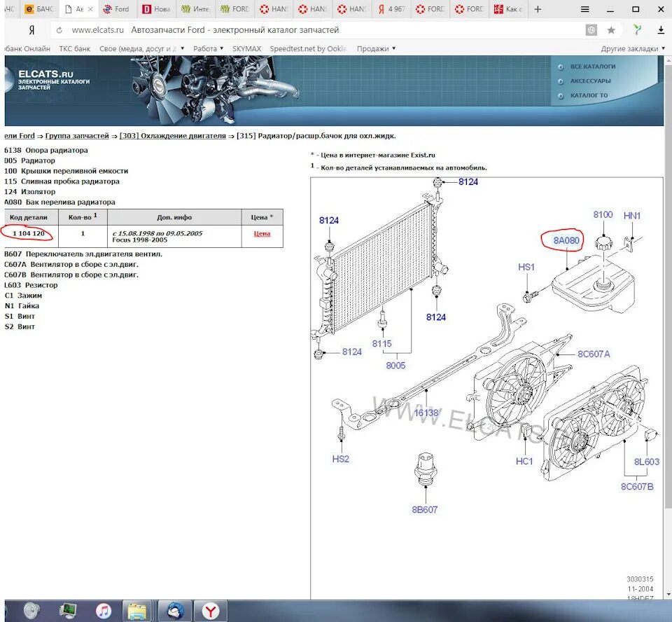Collapse 'Бак перелива радиатора' part row
Viewport: 672px width, 622px height.
coord(60,202)
